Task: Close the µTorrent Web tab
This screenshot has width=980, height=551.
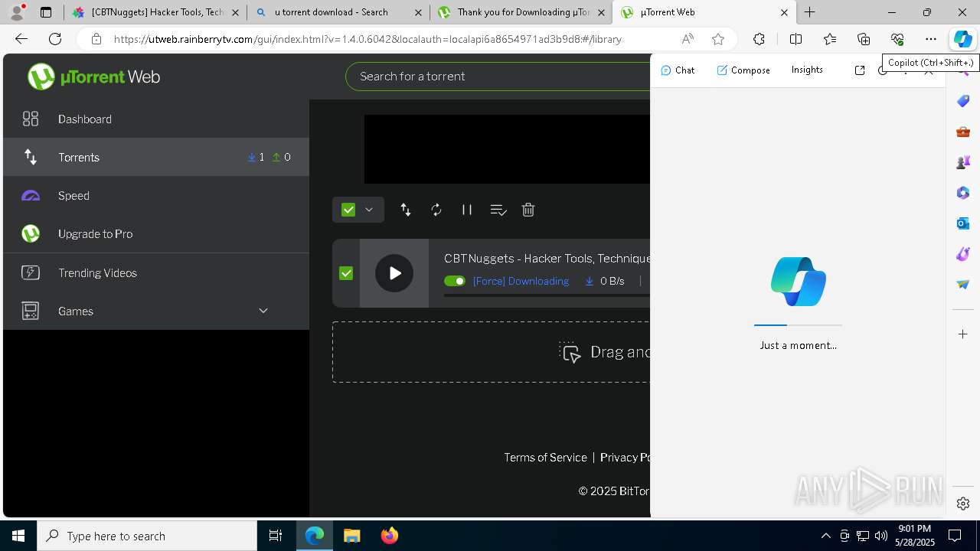Action: pyautogui.click(x=784, y=12)
